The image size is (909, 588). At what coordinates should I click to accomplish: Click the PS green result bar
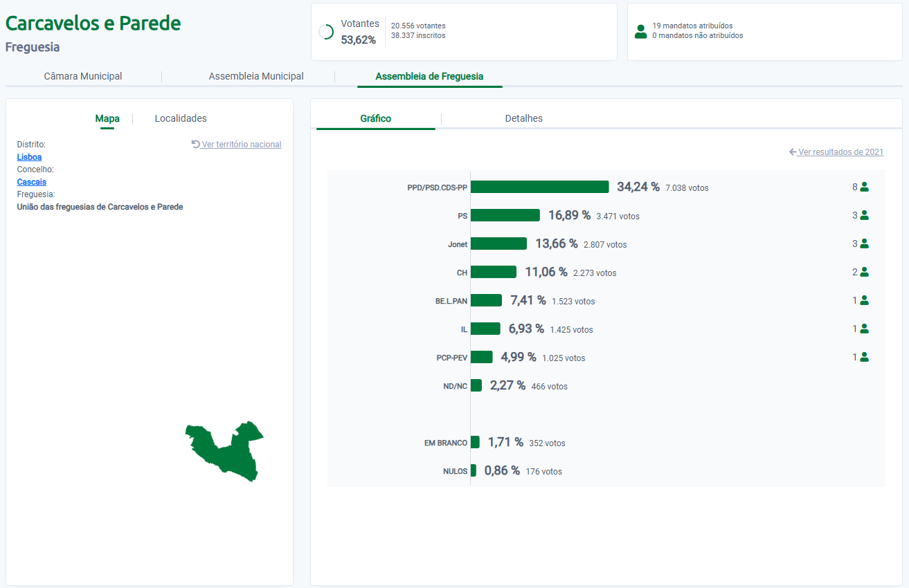pyautogui.click(x=505, y=215)
